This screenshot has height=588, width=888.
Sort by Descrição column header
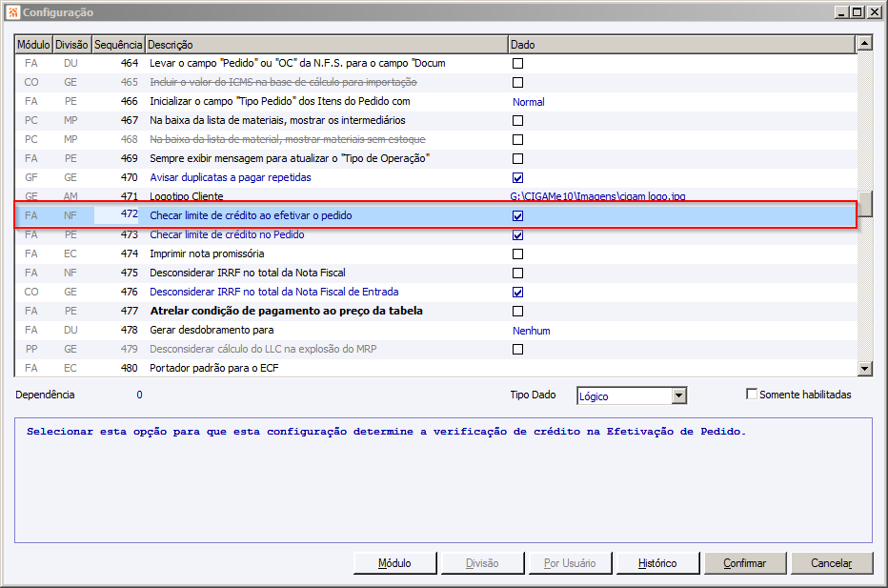[326, 45]
